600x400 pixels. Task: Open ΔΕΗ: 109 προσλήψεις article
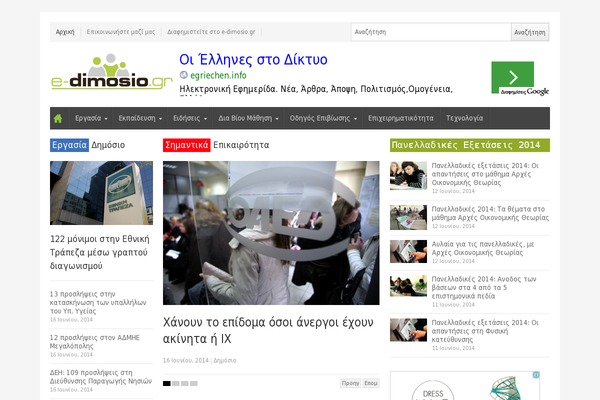(101, 377)
